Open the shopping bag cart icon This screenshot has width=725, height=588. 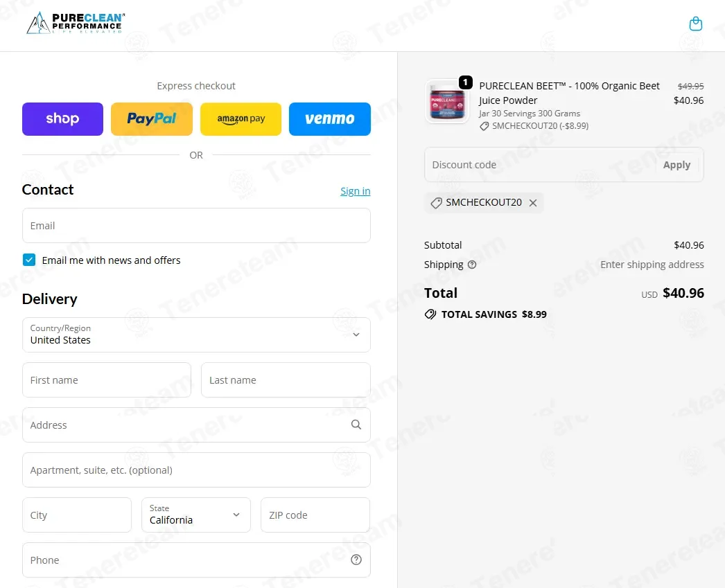point(695,24)
